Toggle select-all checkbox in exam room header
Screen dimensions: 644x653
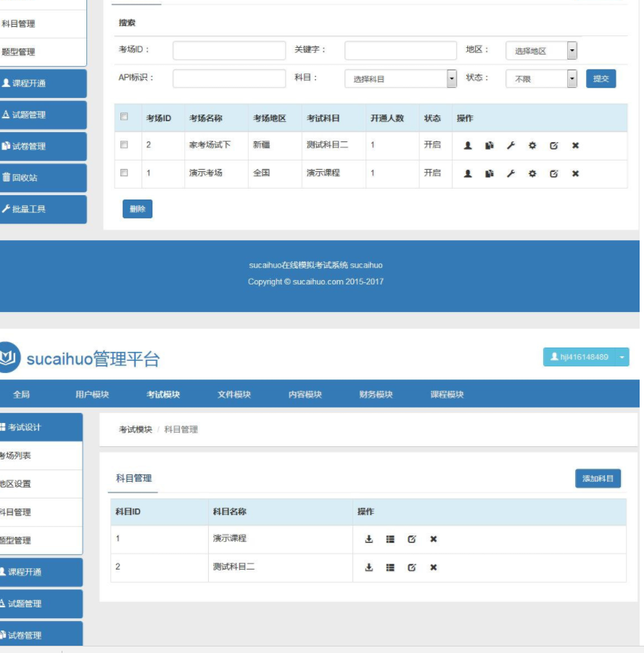[124, 117]
